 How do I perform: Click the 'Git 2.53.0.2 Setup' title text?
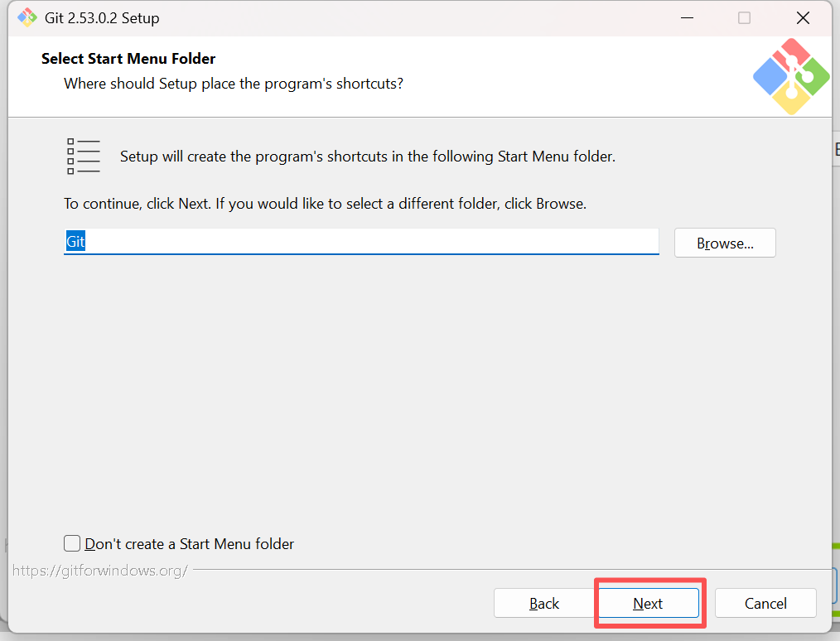click(102, 18)
